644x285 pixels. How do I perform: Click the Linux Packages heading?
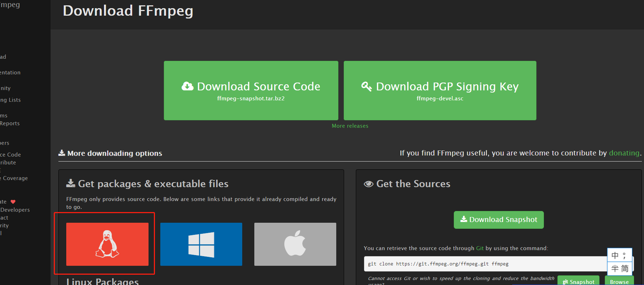point(103,281)
